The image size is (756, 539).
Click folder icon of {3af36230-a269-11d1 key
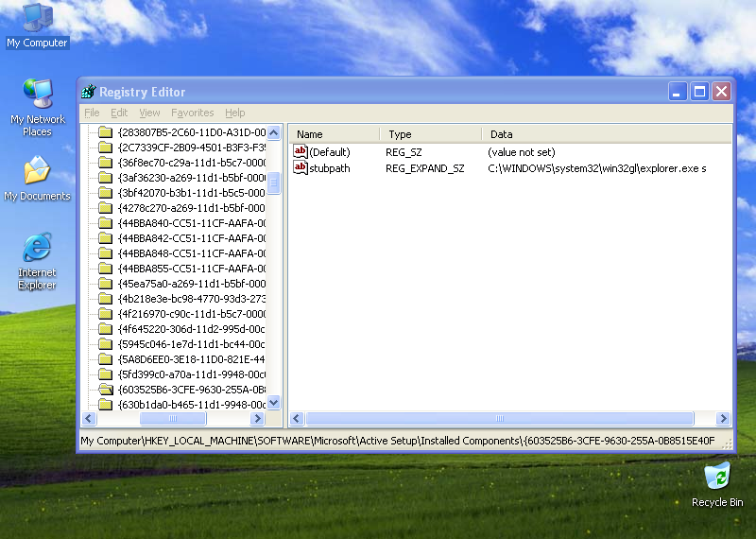(x=105, y=178)
